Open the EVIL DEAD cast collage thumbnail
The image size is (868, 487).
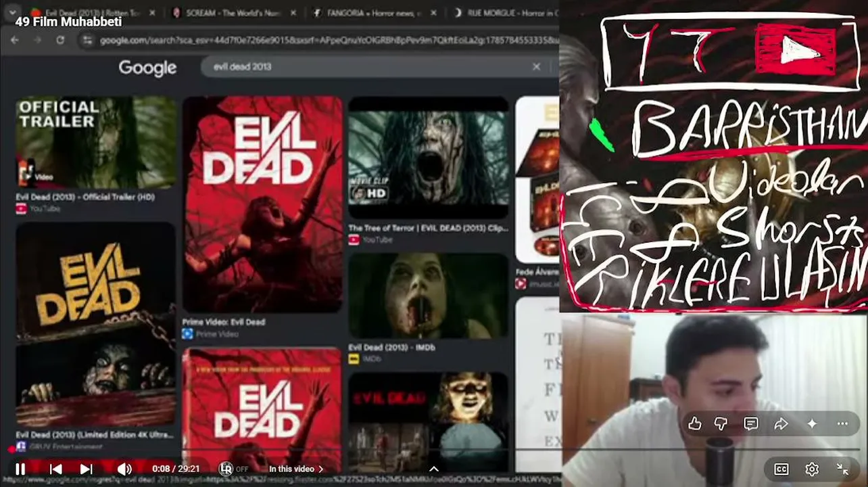(x=428, y=423)
